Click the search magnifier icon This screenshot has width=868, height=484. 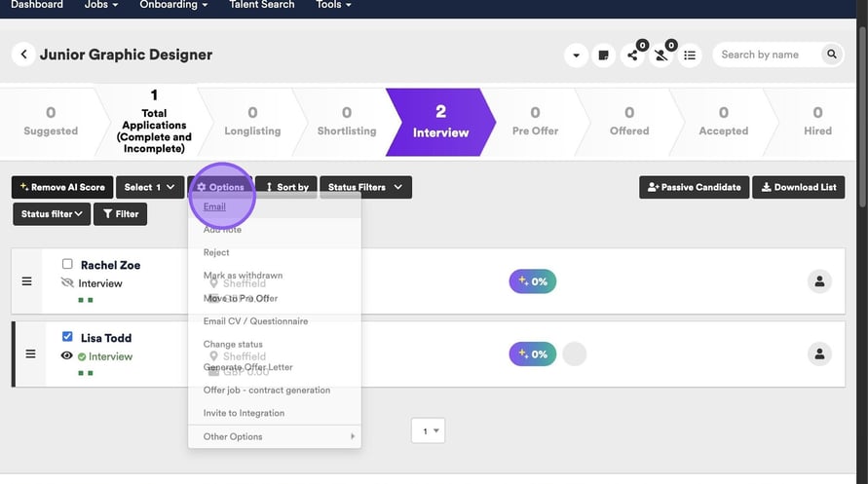pyautogui.click(x=831, y=55)
